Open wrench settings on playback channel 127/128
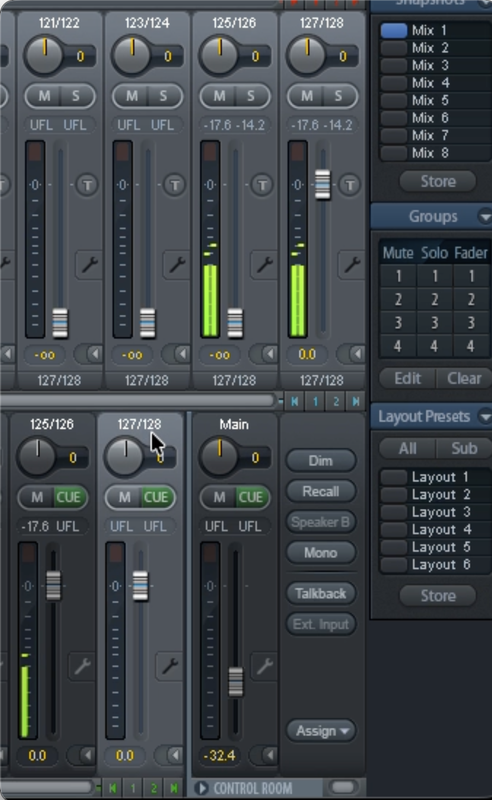Screen dimensions: 492x800 (x=352, y=264)
